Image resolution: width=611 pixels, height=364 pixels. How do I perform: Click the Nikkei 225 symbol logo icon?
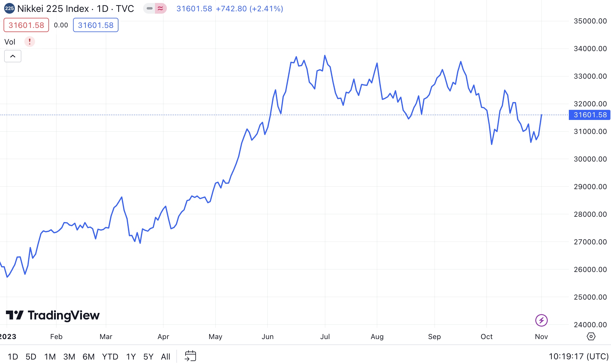coord(9,8)
